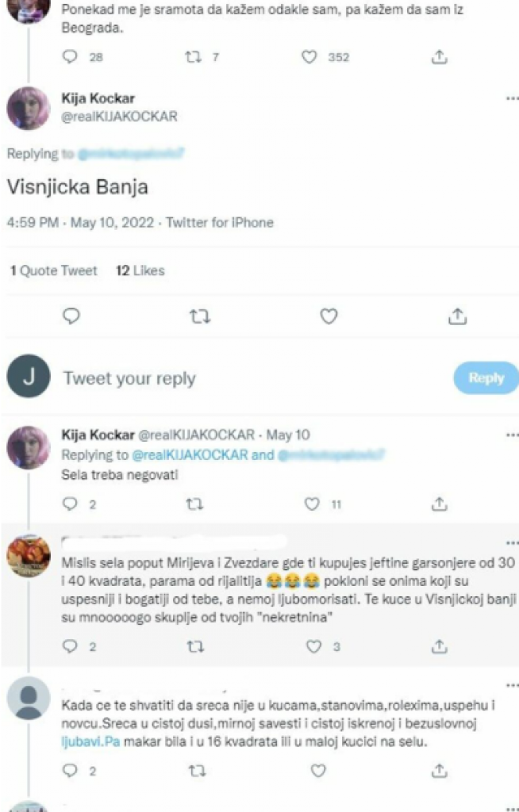Like the reply about 'Sreca u cistoj dusi'
Screen dimensions: 519x812
[x=317, y=770]
